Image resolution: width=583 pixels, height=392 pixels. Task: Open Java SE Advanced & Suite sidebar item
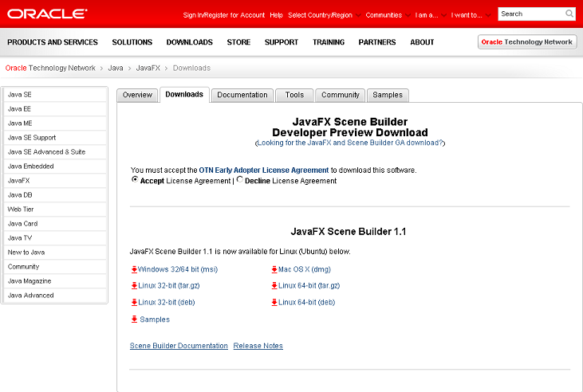tap(55, 152)
